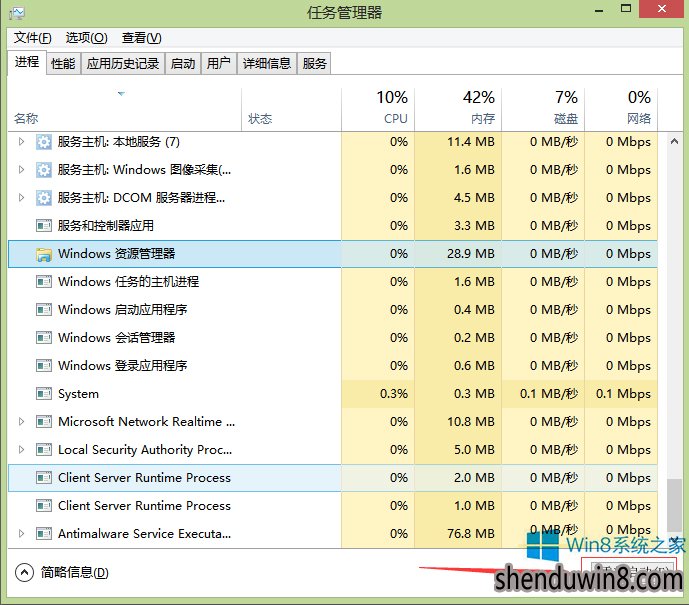Sort by 名称 column header

click(124, 110)
